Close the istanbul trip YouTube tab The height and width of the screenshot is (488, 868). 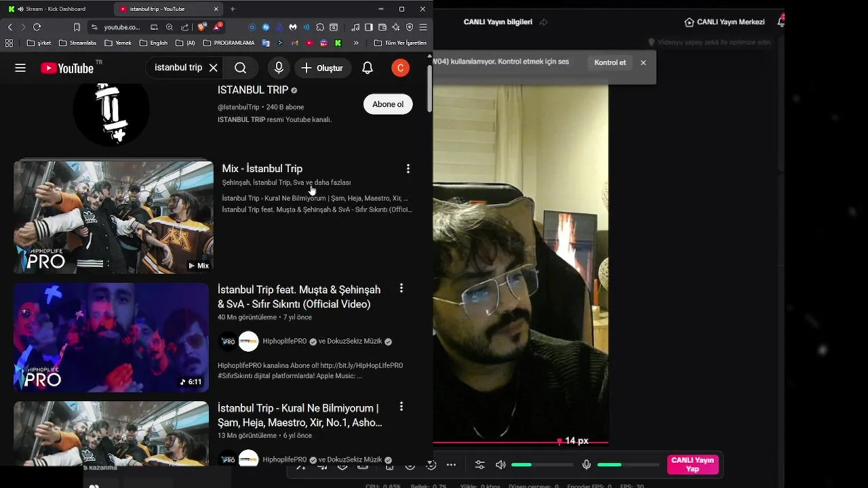click(x=216, y=9)
